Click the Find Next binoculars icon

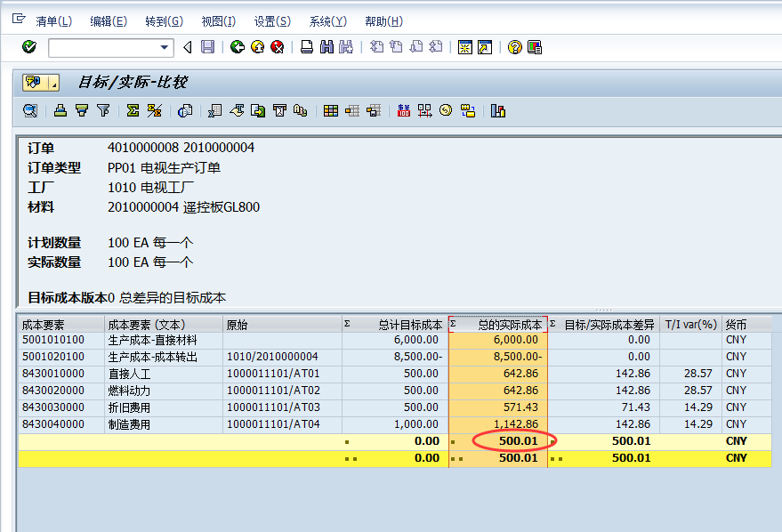coord(346,47)
